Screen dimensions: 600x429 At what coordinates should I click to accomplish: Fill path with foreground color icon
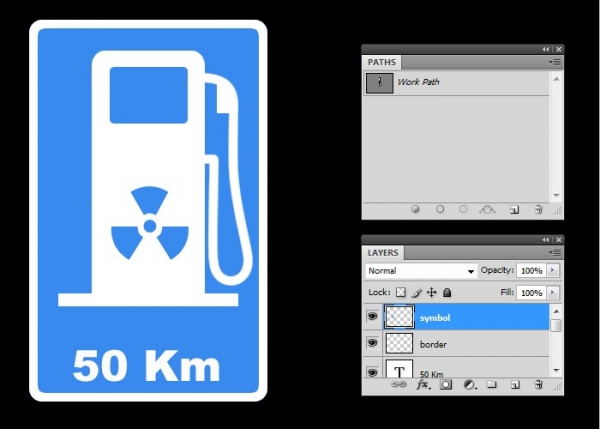point(415,209)
